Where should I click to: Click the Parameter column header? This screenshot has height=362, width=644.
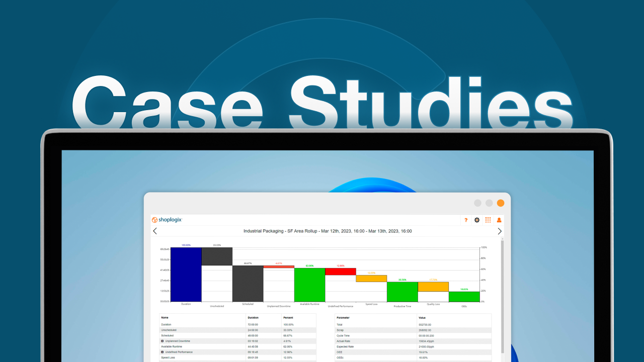(x=343, y=318)
